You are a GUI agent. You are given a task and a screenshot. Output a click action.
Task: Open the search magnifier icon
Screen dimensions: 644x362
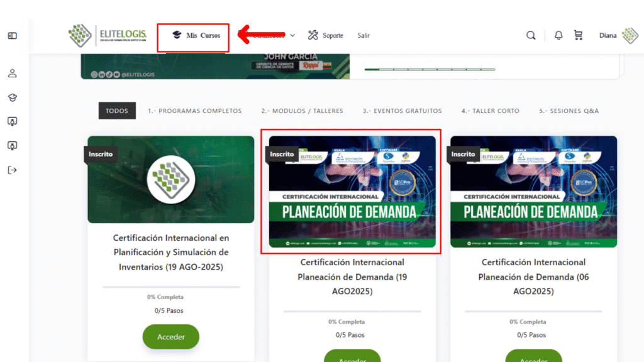pos(531,36)
